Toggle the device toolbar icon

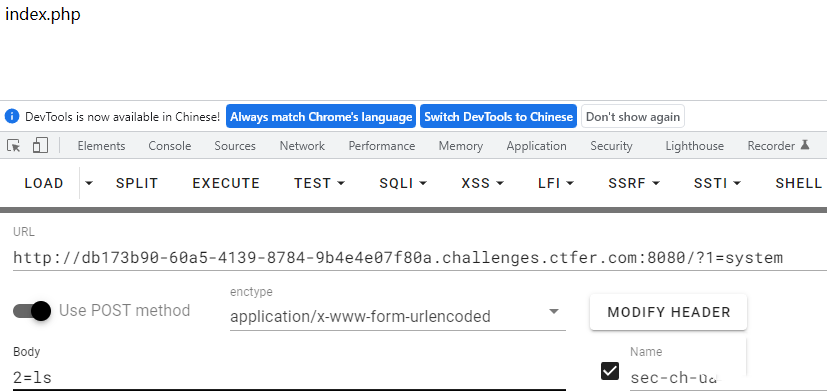[40, 146]
